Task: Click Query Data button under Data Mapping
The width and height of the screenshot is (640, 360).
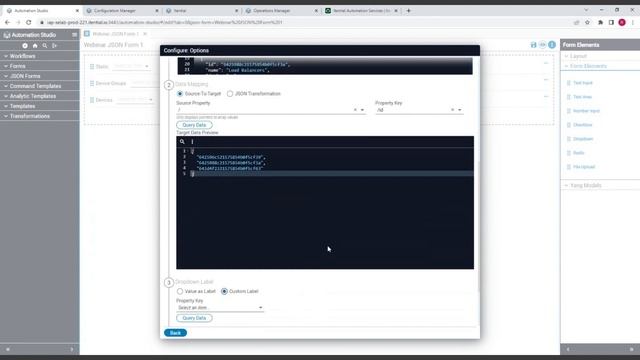Action: (x=194, y=125)
